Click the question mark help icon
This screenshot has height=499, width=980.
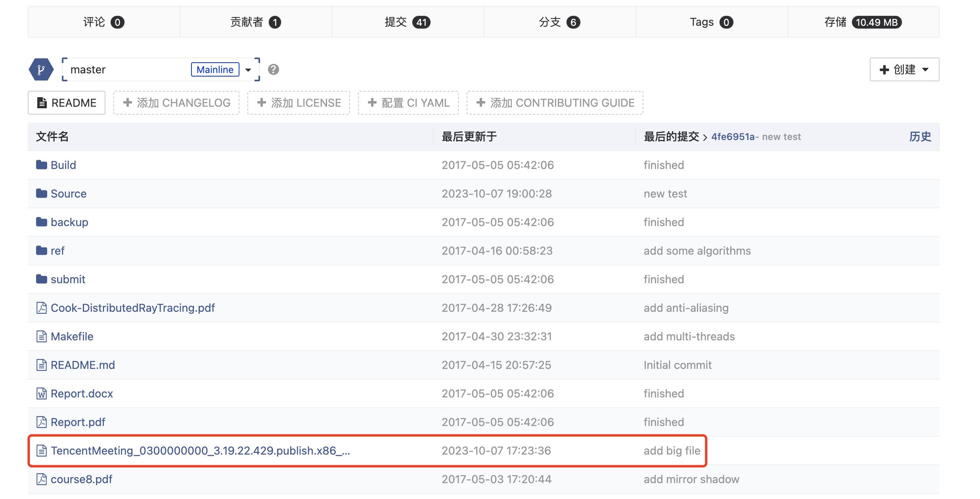[x=273, y=70]
